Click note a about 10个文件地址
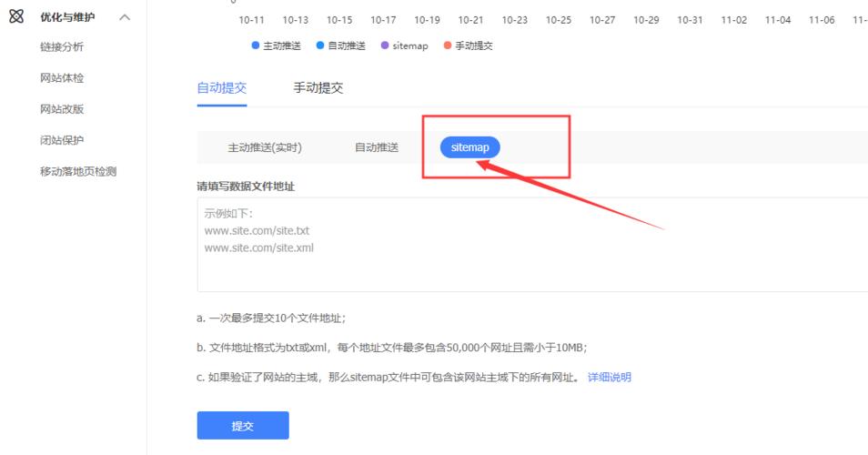Image resolution: width=868 pixels, height=455 pixels. tap(271, 318)
